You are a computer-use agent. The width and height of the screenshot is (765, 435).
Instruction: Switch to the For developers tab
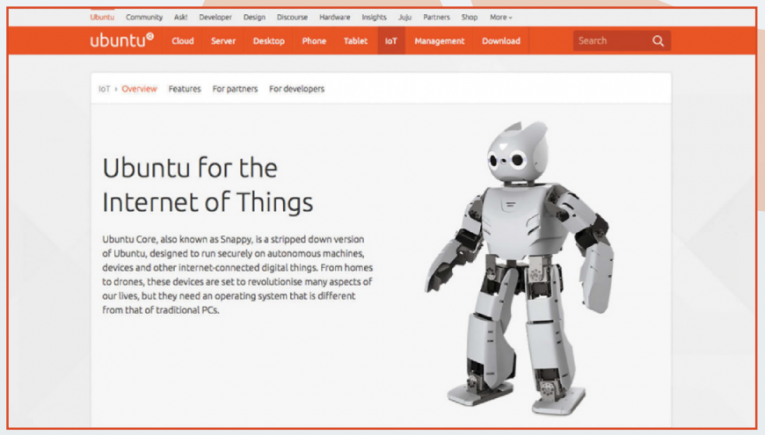click(297, 89)
